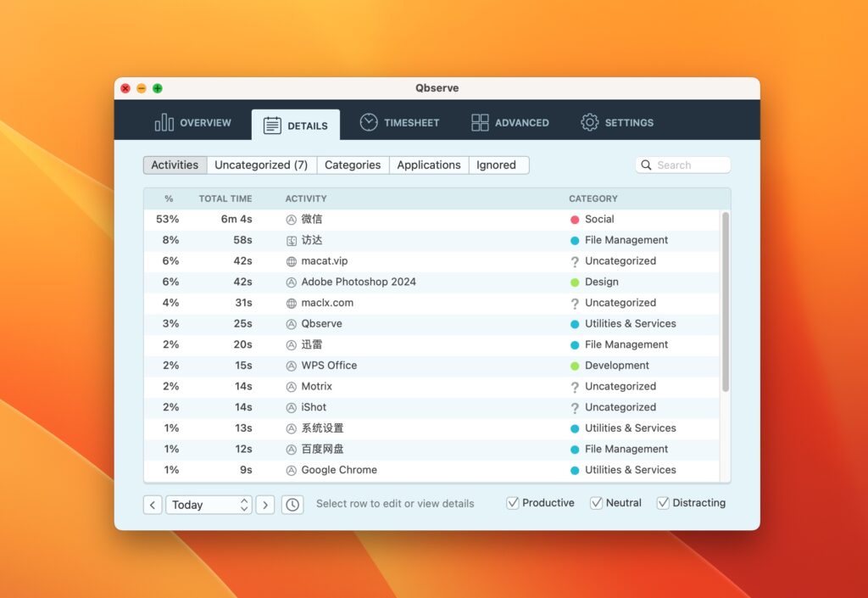Uncheck the Productive filter

click(x=512, y=502)
